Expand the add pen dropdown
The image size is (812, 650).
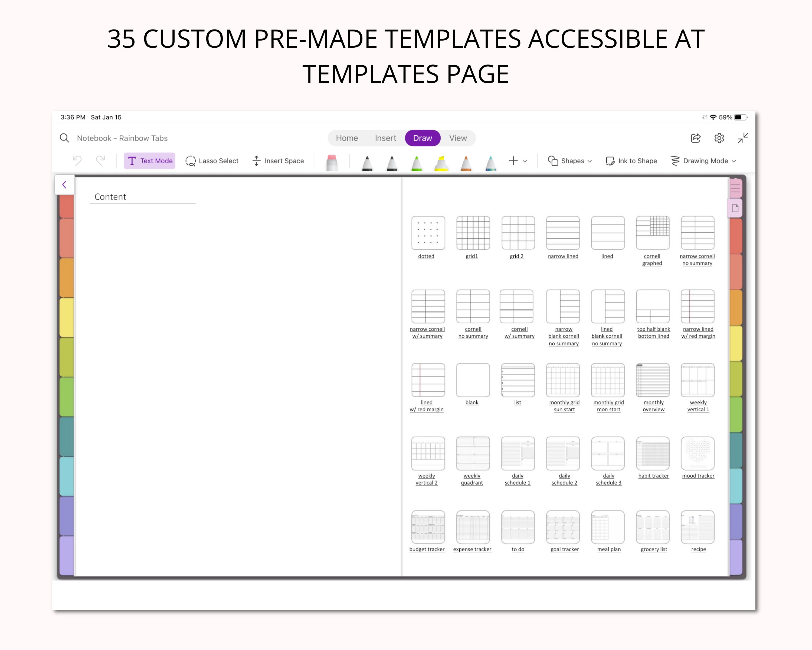(x=525, y=161)
